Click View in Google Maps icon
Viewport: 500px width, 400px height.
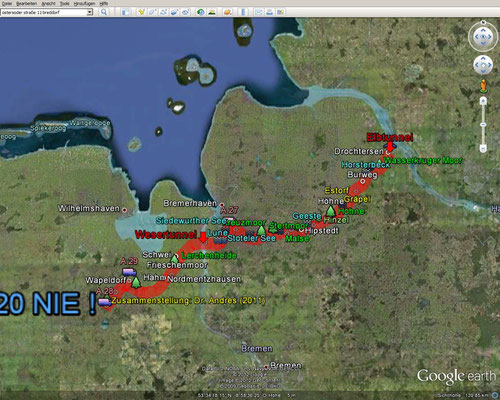[280, 12]
